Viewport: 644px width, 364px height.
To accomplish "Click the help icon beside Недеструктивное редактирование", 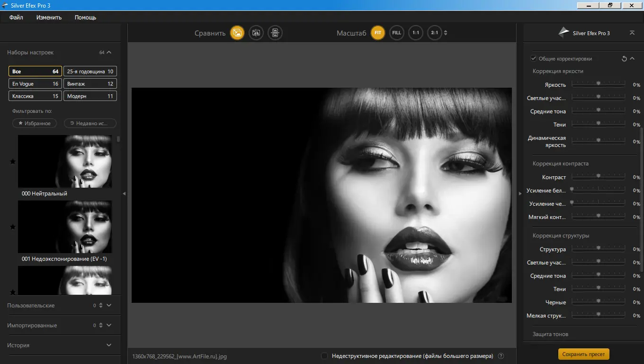I will click(501, 356).
